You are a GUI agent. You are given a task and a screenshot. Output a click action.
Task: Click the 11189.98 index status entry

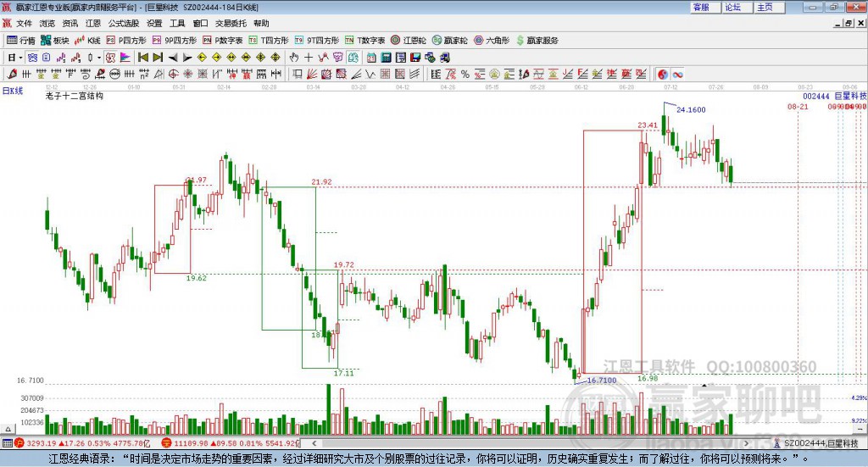pos(231,443)
